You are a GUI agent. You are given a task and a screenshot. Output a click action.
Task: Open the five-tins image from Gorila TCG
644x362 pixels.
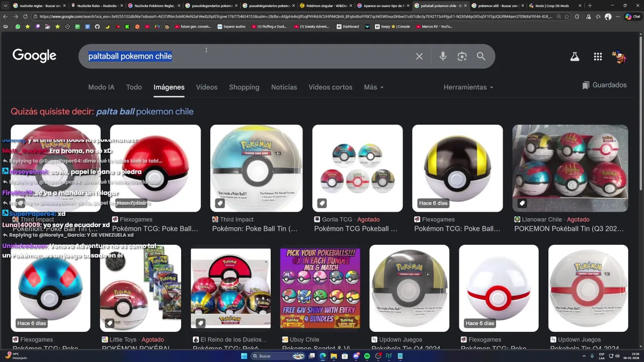[x=357, y=168]
